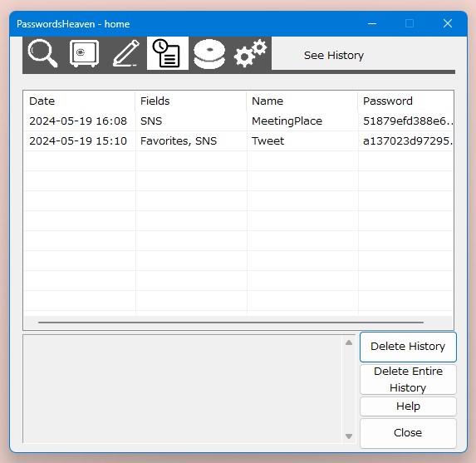Screen dimensions: 476x463
Task: Click the Delete History button
Action: 408,347
